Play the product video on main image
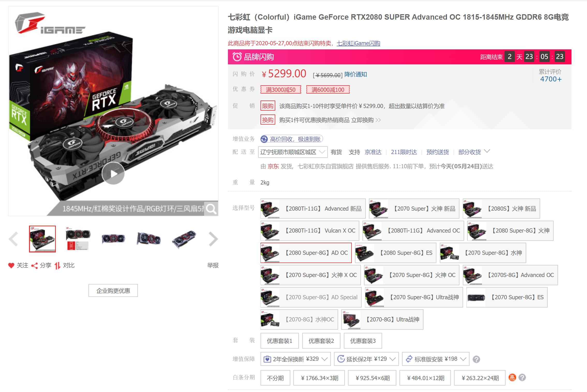Viewport: 587px width, 392px height. pyautogui.click(x=113, y=173)
